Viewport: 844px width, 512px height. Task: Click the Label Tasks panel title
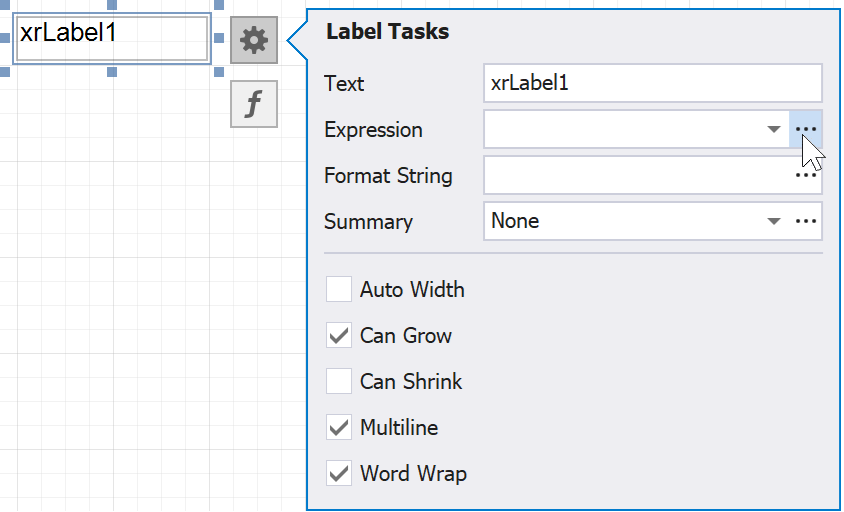(388, 32)
